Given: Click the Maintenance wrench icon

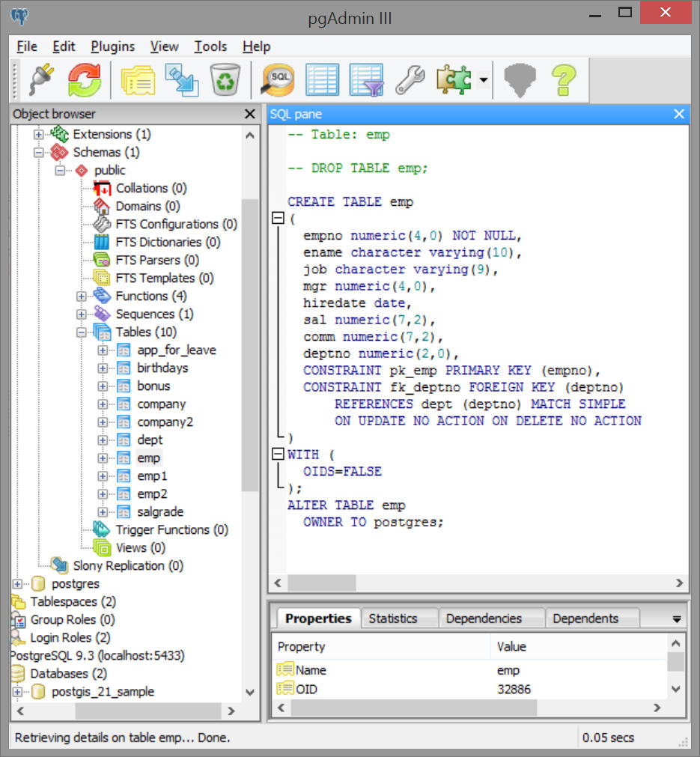Looking at the screenshot, I should coord(410,79).
